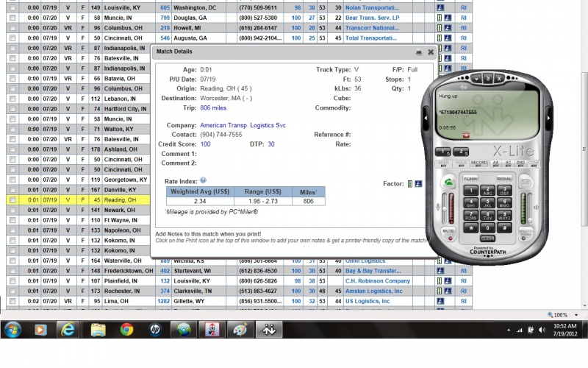Screen dimensions: 588x368
Task: Click the blue factor icon in Transcorr National row
Action: coord(448,28)
